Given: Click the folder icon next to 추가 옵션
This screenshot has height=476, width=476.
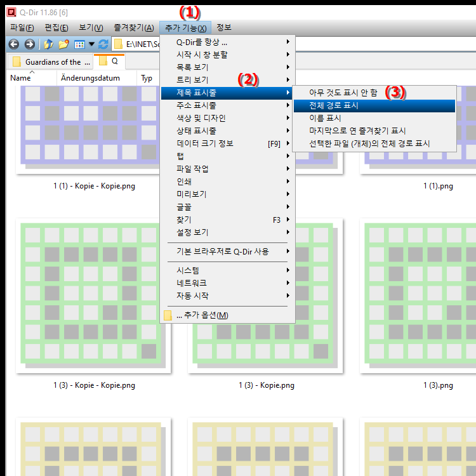Looking at the screenshot, I should [168, 315].
